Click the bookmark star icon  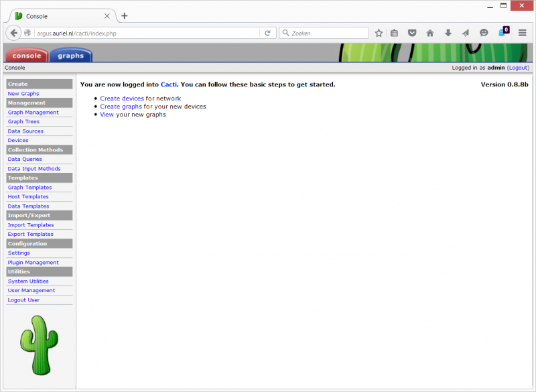(379, 33)
